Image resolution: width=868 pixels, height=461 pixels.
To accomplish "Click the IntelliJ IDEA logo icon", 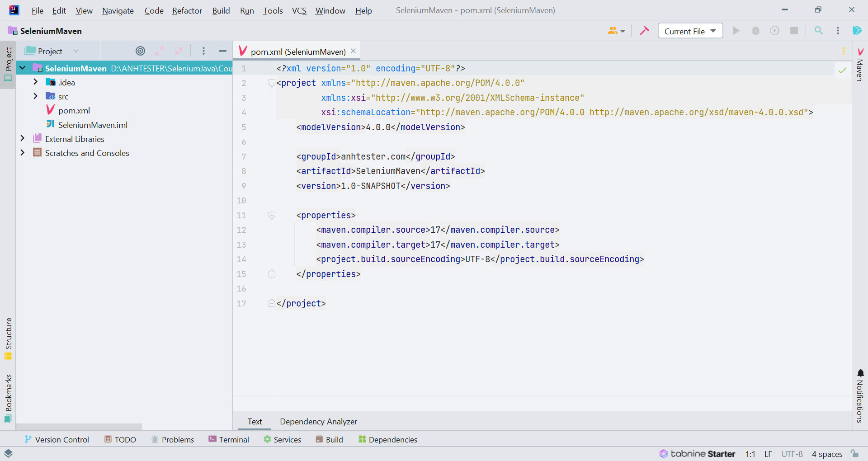I will pyautogui.click(x=14, y=10).
